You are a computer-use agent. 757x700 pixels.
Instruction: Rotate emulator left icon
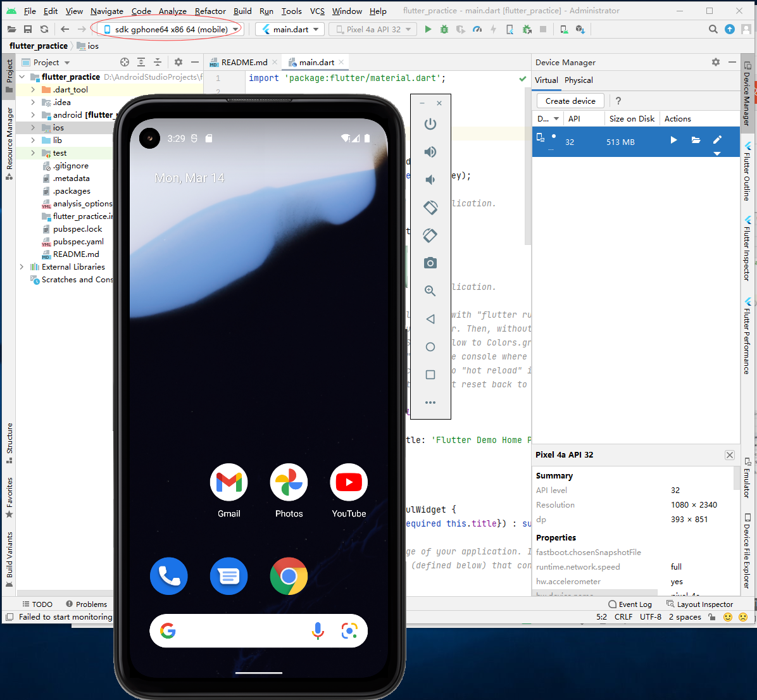click(x=430, y=208)
